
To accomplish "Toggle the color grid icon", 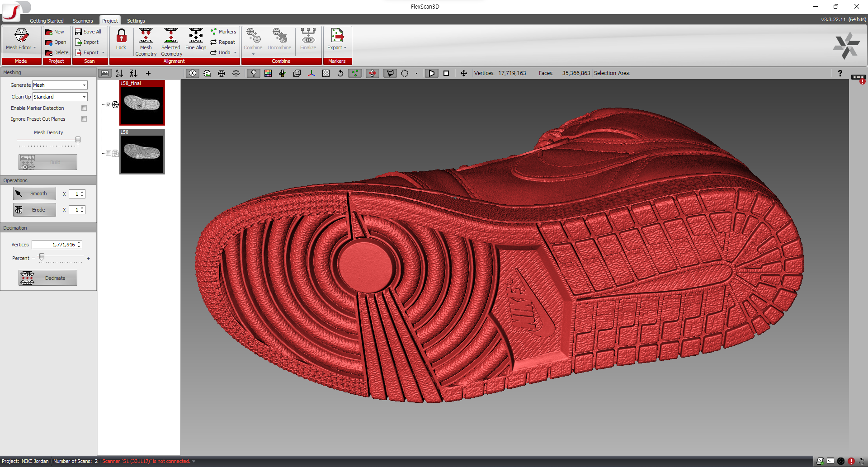I will pos(268,73).
